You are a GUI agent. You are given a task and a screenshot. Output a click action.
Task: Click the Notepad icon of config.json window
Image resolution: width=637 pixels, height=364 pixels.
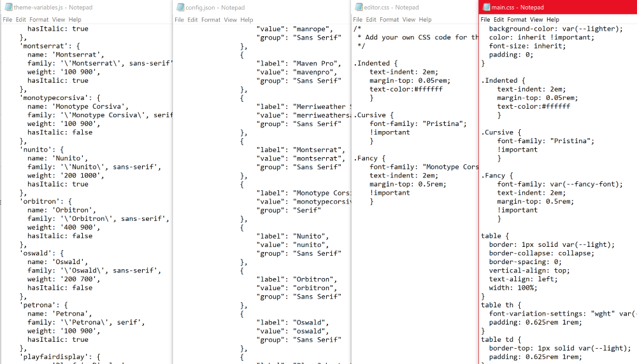coord(180,7)
